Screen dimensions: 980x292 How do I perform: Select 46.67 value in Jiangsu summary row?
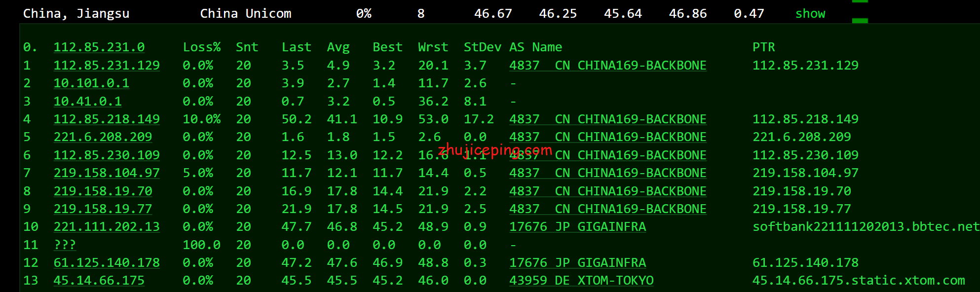click(493, 14)
